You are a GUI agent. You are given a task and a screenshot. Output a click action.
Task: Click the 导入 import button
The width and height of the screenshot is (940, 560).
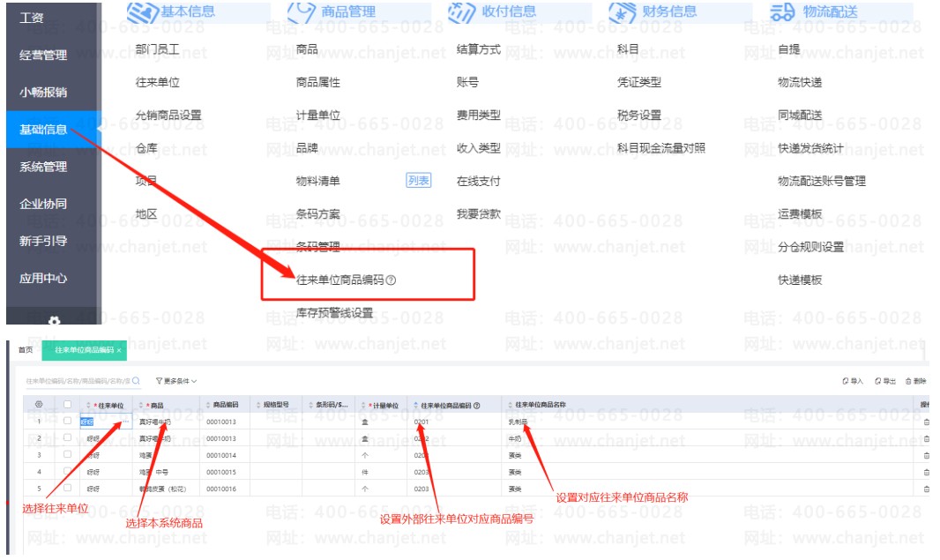pos(852,381)
